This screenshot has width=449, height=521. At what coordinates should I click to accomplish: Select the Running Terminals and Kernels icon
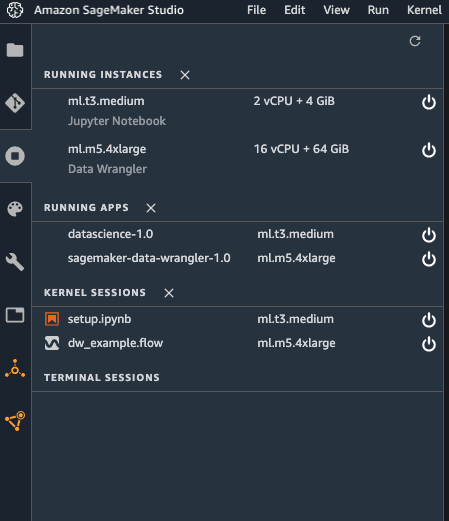pos(15,156)
